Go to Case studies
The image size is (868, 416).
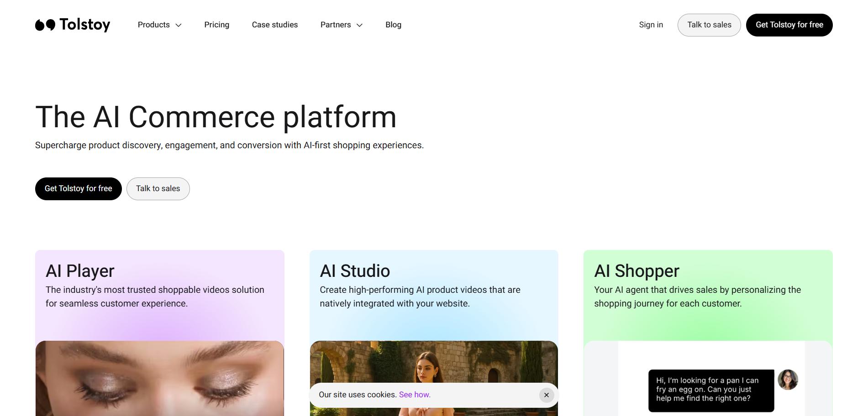coord(274,25)
